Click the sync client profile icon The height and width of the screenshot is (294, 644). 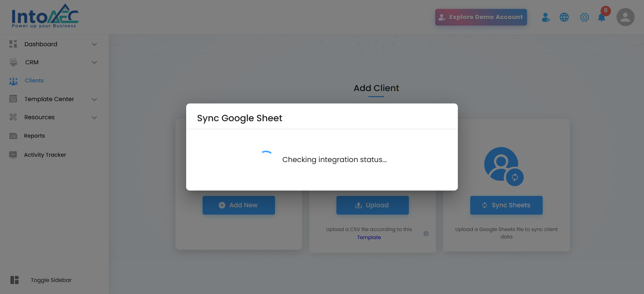[503, 166]
